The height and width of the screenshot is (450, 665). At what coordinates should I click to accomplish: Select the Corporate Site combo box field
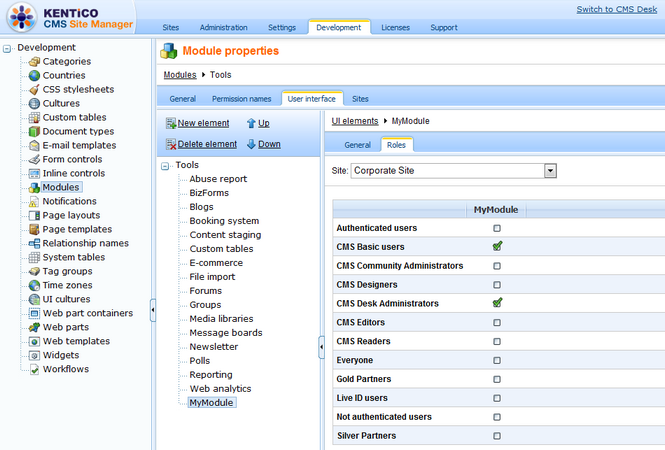pyautogui.click(x=453, y=171)
